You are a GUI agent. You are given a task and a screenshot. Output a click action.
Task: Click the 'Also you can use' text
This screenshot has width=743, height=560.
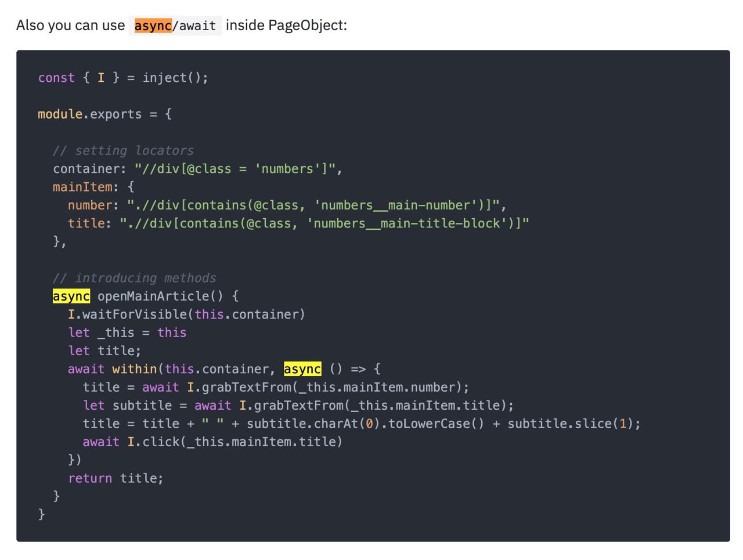pyautogui.click(x=71, y=26)
